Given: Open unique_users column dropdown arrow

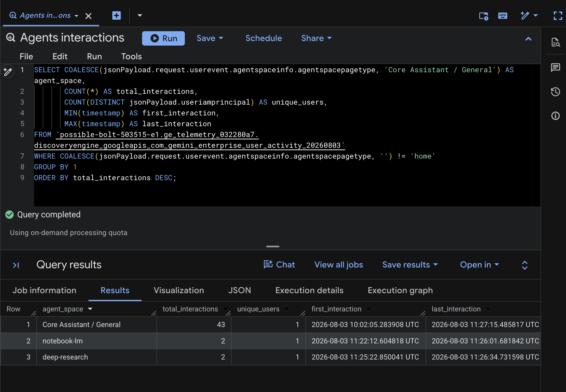Looking at the screenshot, I should coord(287,309).
